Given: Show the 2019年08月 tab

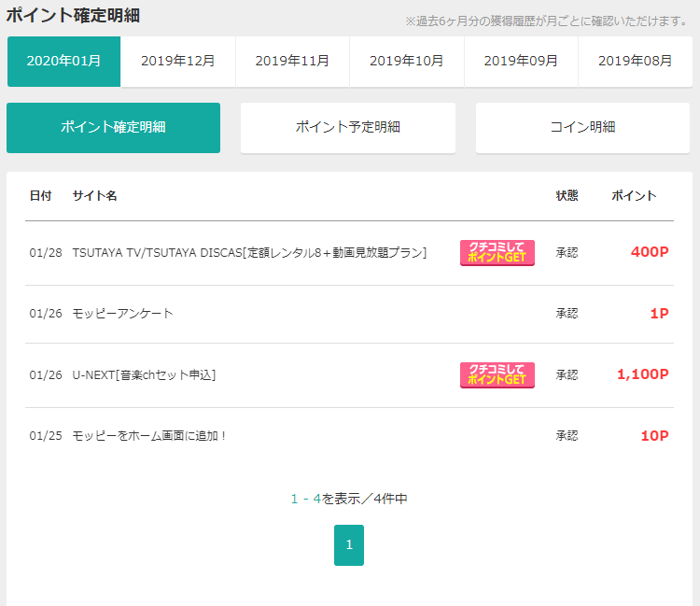Looking at the screenshot, I should click(636, 62).
